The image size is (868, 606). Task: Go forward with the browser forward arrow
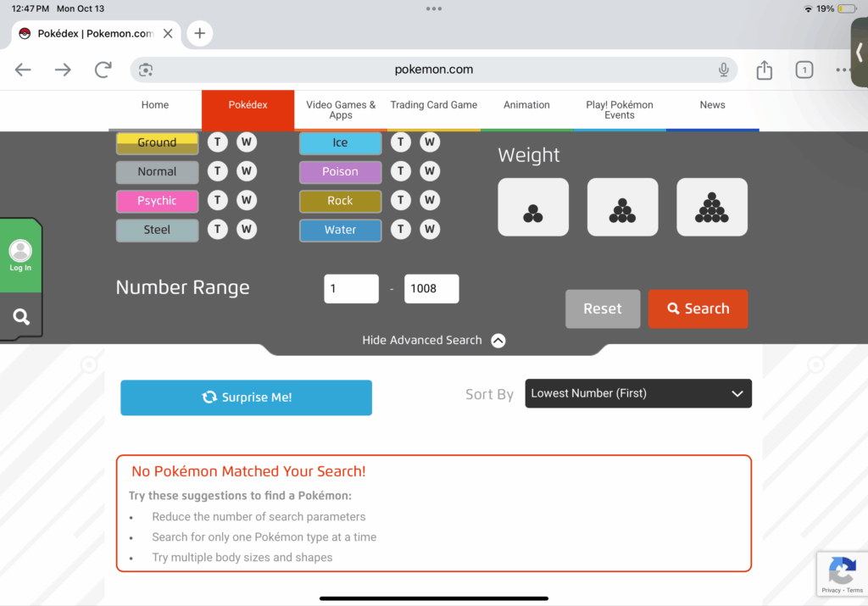coord(63,69)
